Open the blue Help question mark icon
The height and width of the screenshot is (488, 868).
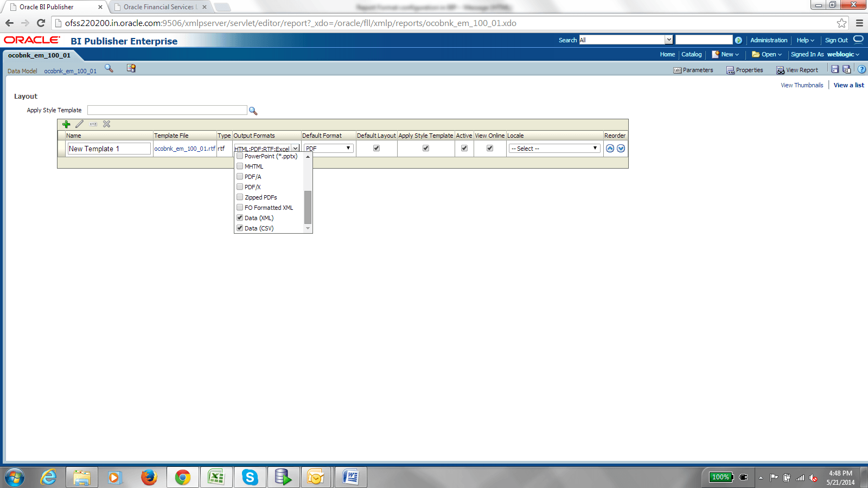pos(861,69)
